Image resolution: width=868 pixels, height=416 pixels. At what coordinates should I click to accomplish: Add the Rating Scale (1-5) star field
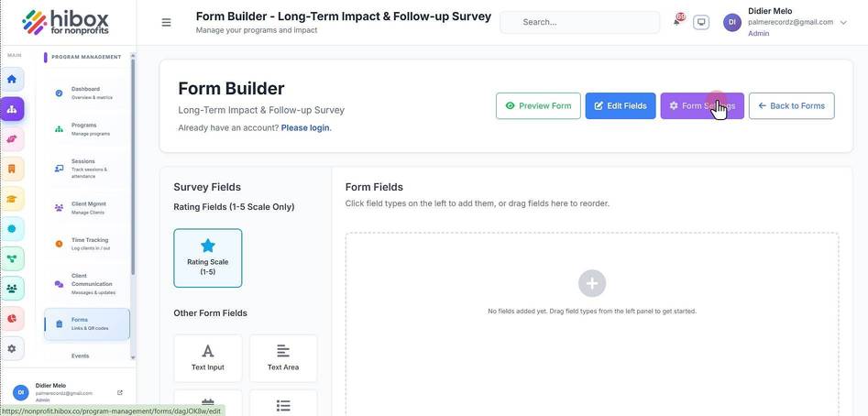[207, 257]
